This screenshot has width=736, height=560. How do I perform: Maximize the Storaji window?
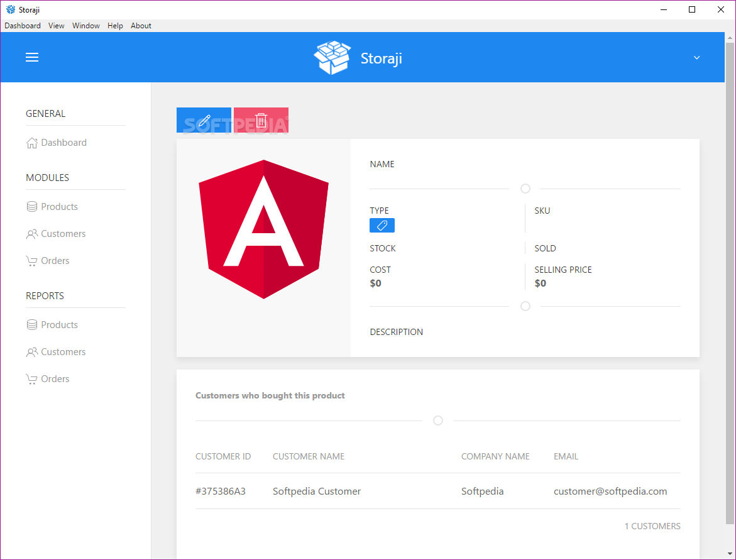pos(692,9)
